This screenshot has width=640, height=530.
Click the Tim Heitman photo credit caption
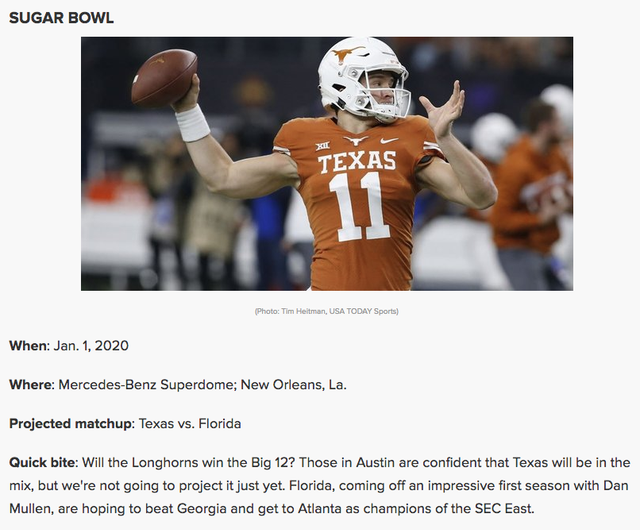(x=326, y=312)
